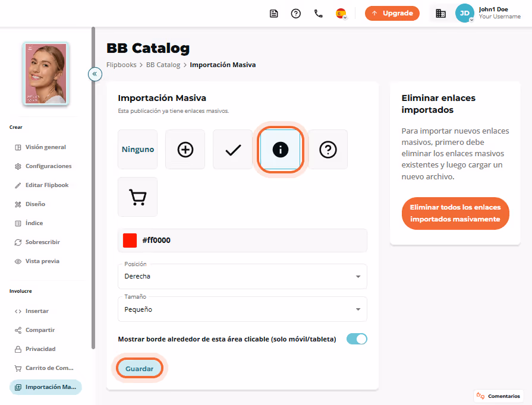Choose the shopping cart link icon

coord(138,197)
